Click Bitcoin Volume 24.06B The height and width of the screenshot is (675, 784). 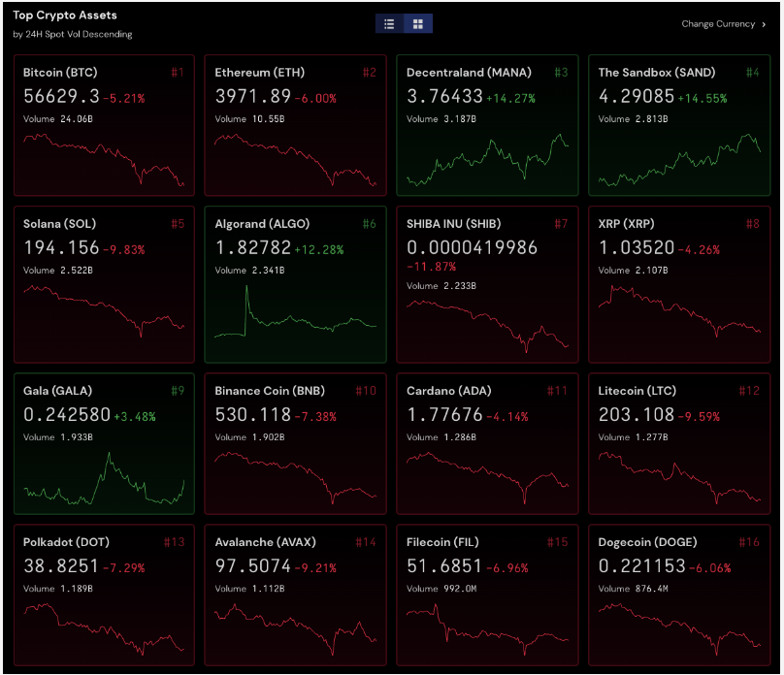coord(58,119)
